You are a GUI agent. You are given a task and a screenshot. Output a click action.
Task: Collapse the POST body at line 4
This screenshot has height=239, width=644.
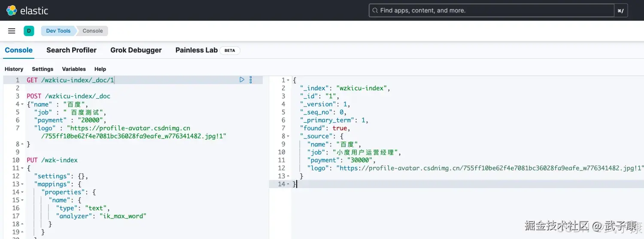(22, 104)
